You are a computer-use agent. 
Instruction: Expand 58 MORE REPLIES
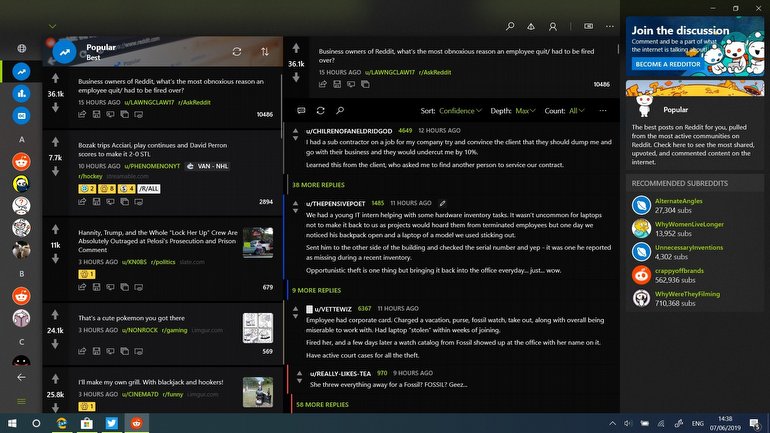tap(322, 405)
